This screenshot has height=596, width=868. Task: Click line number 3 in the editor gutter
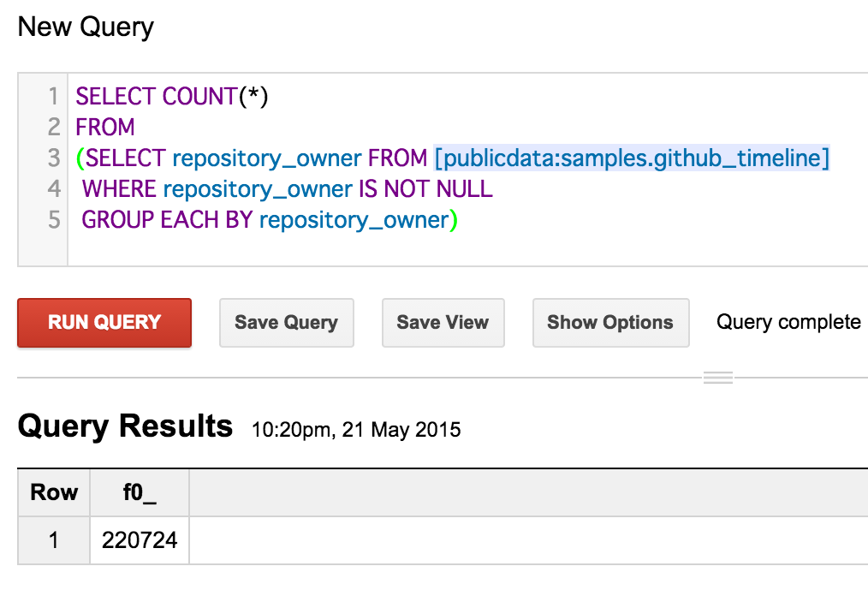point(53,158)
